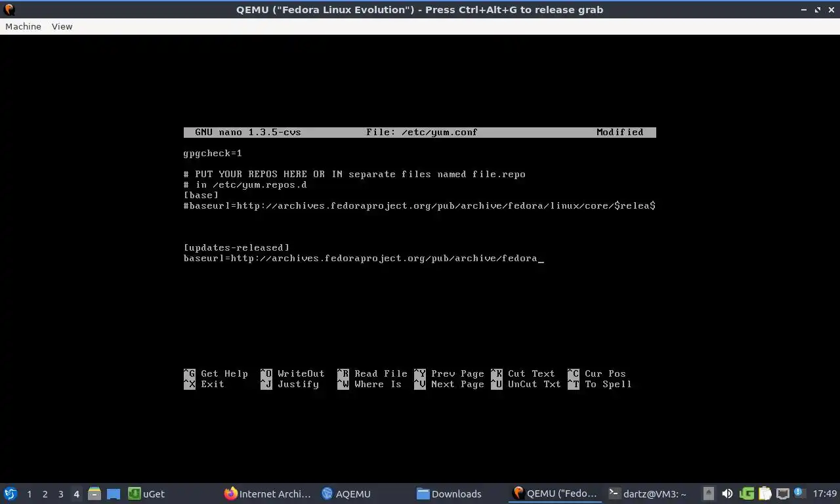Open the wired network tray icon
This screenshot has height=504, width=840.
[782, 493]
